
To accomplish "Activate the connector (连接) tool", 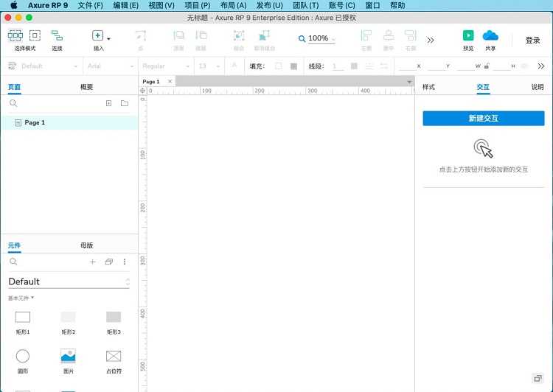I will (57, 35).
